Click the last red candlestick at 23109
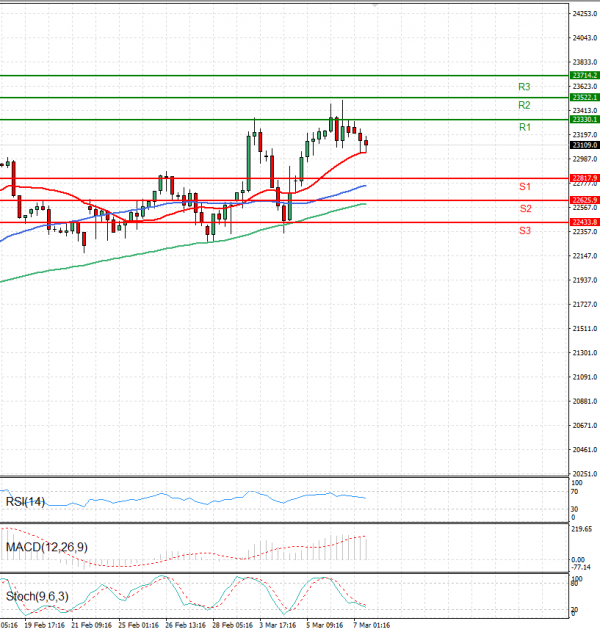Image resolution: width=600 pixels, height=632 pixels. [366, 143]
